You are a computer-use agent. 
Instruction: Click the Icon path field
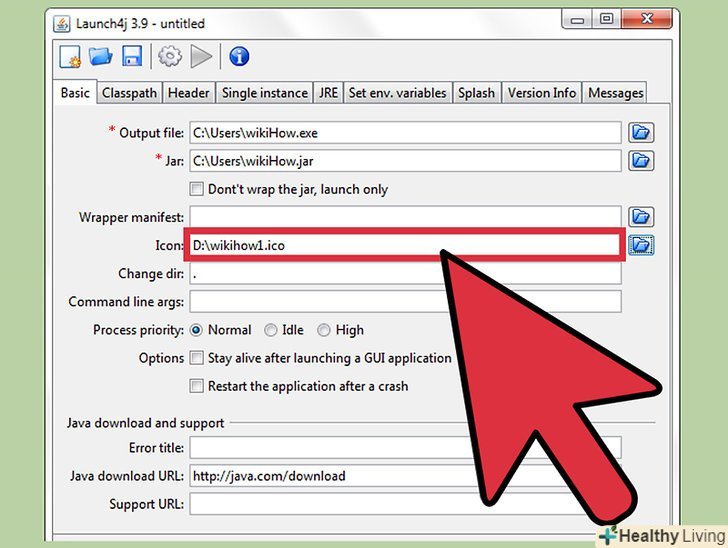(x=405, y=245)
